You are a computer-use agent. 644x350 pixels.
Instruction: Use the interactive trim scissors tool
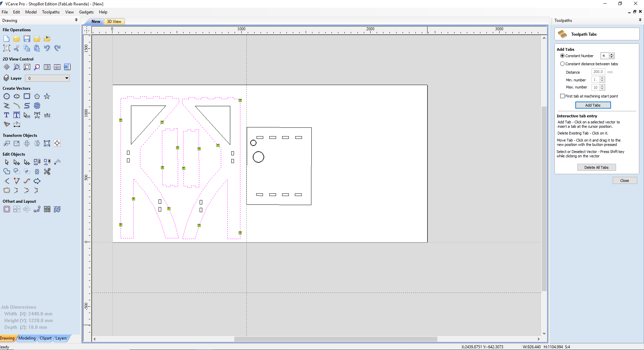(x=47, y=171)
